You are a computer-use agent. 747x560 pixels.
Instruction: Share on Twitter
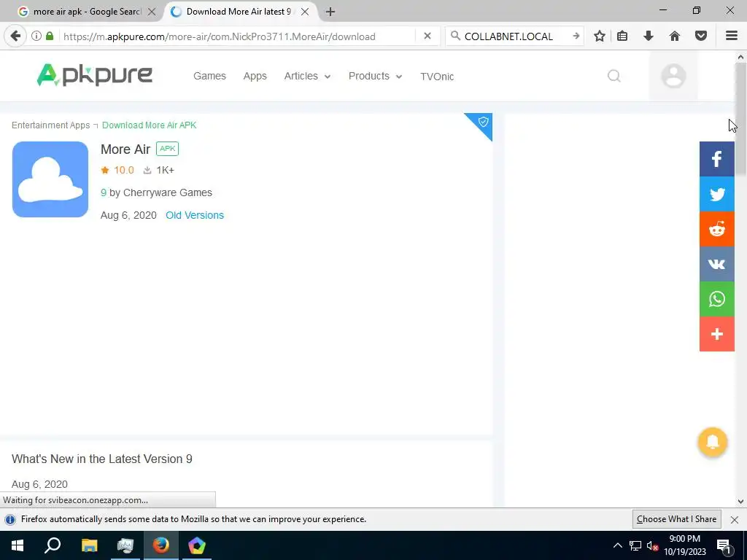coord(716,194)
